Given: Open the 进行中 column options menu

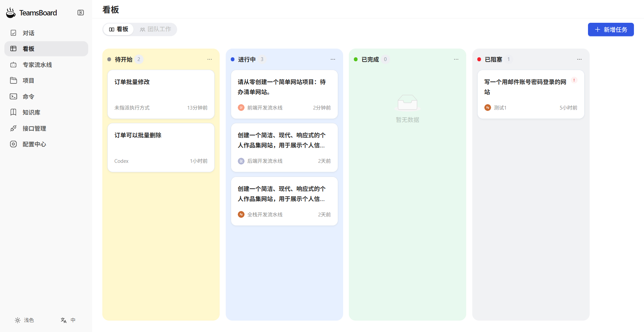Looking at the screenshot, I should click(333, 59).
